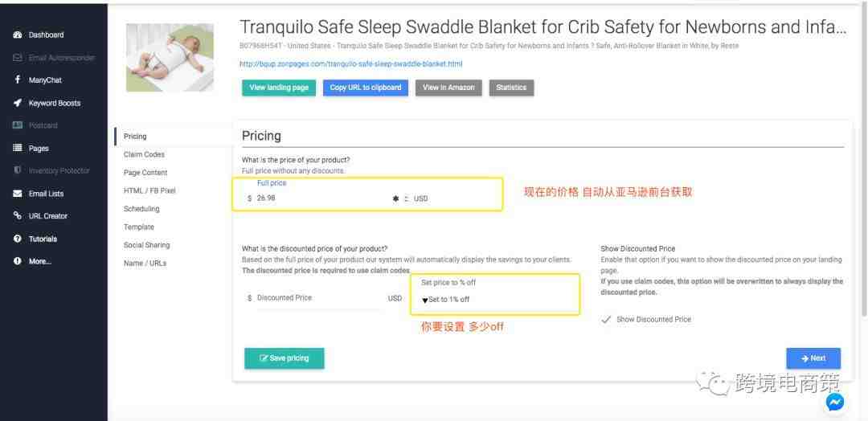
Task: Open the bqup.zonpages.com landing page link
Action: (x=350, y=63)
